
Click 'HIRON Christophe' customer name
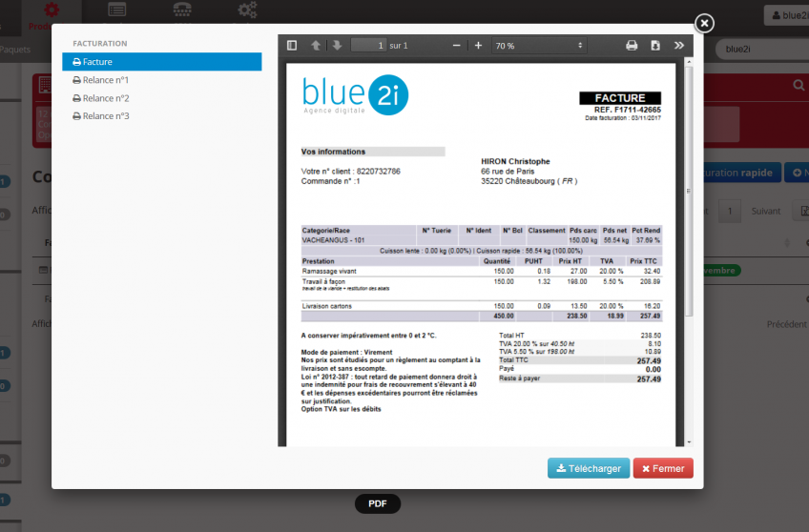pyautogui.click(x=515, y=161)
